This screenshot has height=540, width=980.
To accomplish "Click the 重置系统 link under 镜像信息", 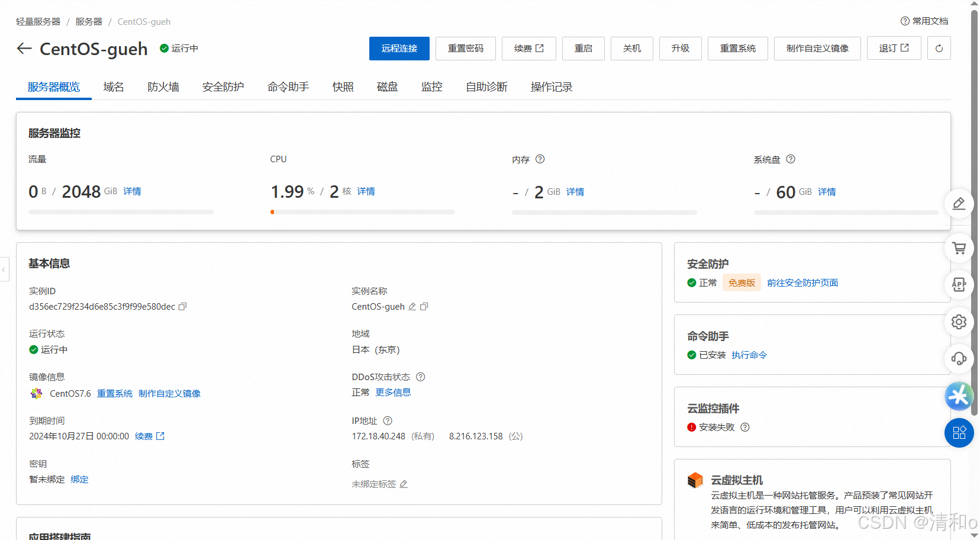I will pyautogui.click(x=115, y=394).
